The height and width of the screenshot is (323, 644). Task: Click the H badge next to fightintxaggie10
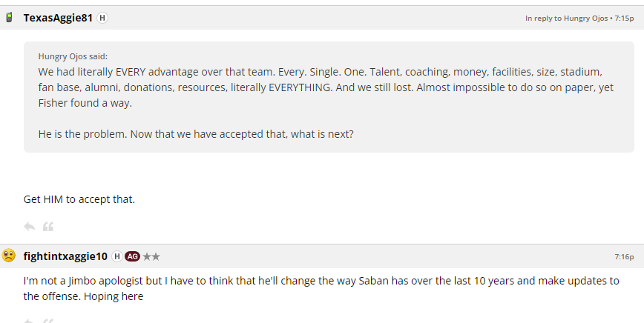click(116, 256)
